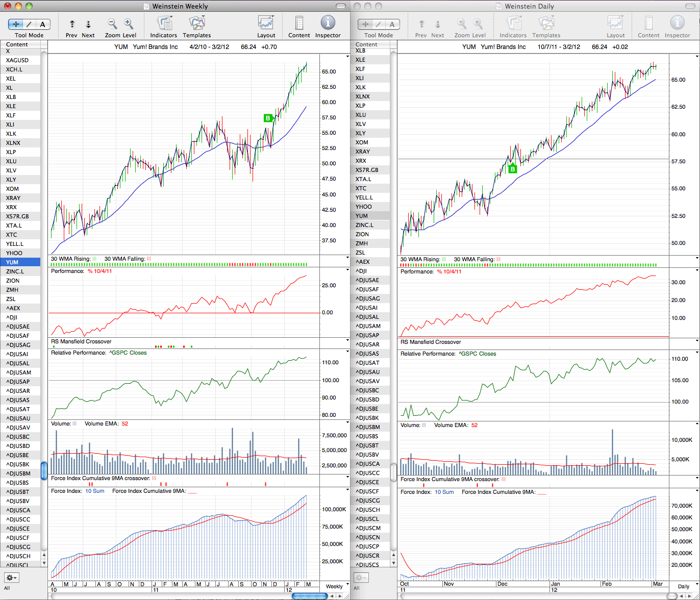Select XOM in weekly content list
This screenshot has height=600, width=700.
(20, 189)
